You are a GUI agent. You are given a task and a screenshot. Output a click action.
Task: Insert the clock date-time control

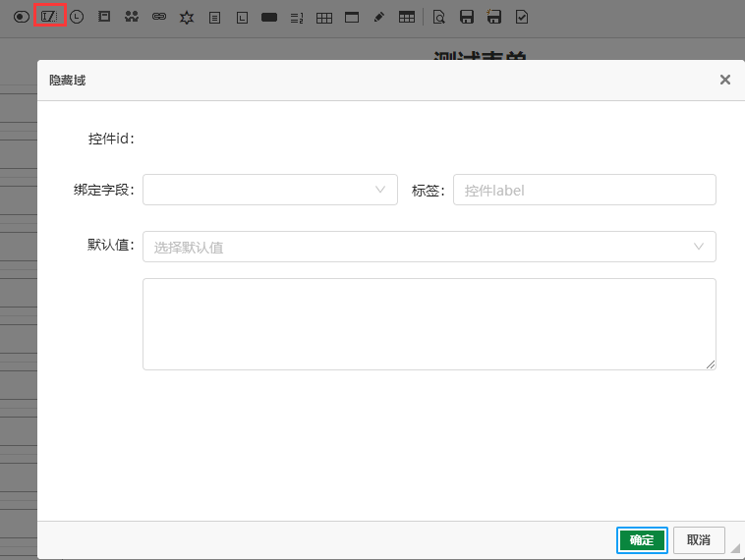click(x=77, y=18)
